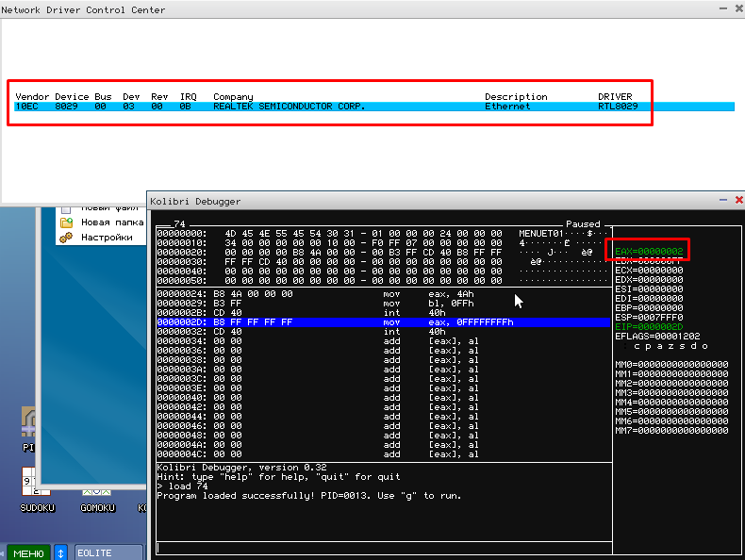Screen dimensions: 745x560
Task: Switch to EOLITE in the taskbar
Action: point(108,552)
